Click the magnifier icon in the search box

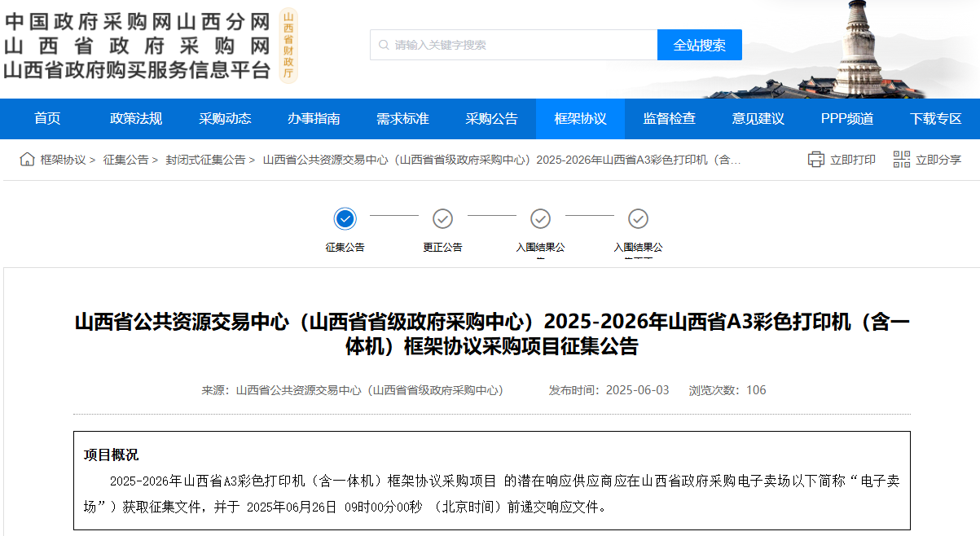click(x=382, y=45)
